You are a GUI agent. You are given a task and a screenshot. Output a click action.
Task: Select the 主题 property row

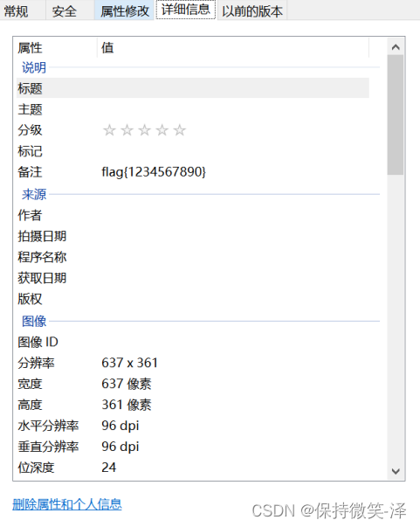pos(193,109)
